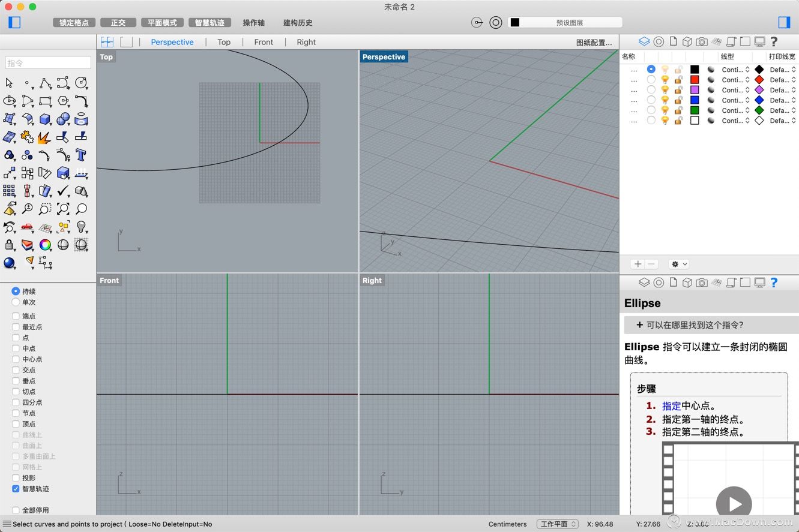Toggle the 平面模式 planar button
This screenshot has width=799, height=532.
162,22
